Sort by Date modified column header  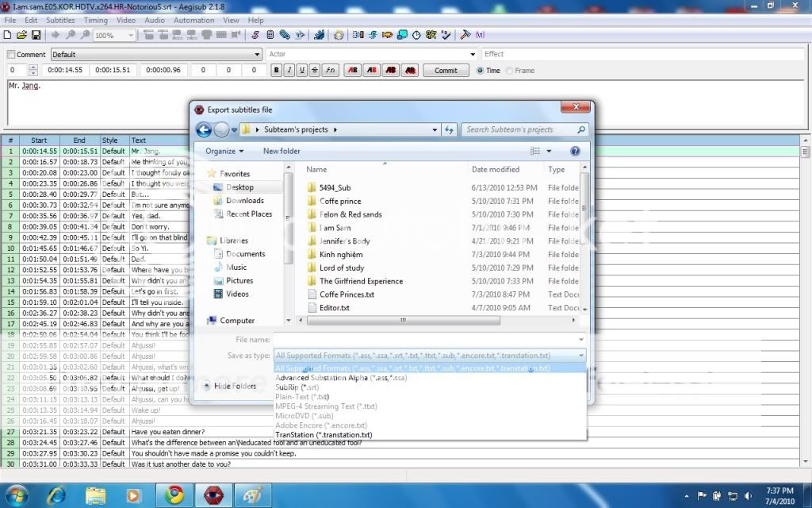click(495, 170)
